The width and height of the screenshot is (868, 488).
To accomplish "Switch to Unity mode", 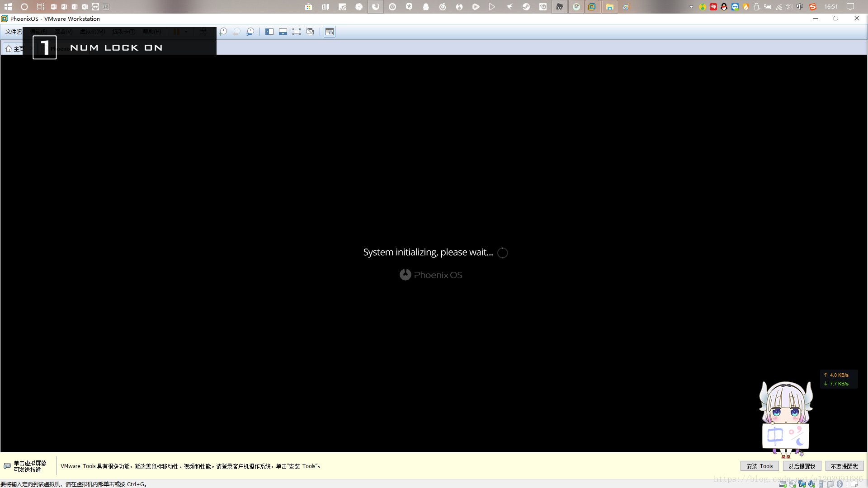I will [x=310, y=32].
